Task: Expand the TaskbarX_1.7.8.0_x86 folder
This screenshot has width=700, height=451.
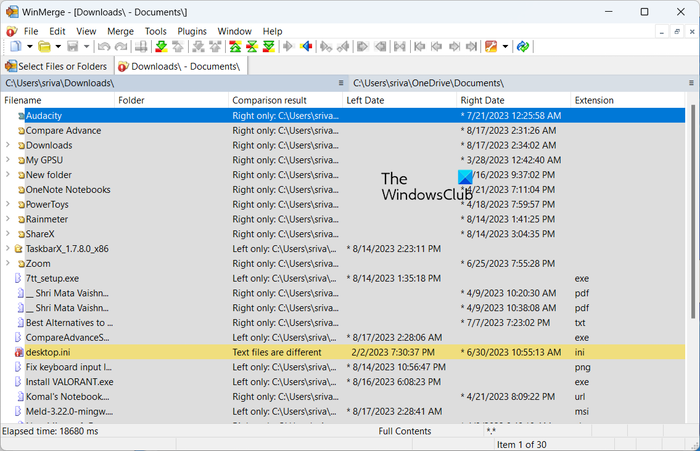Action: pyautogui.click(x=8, y=249)
